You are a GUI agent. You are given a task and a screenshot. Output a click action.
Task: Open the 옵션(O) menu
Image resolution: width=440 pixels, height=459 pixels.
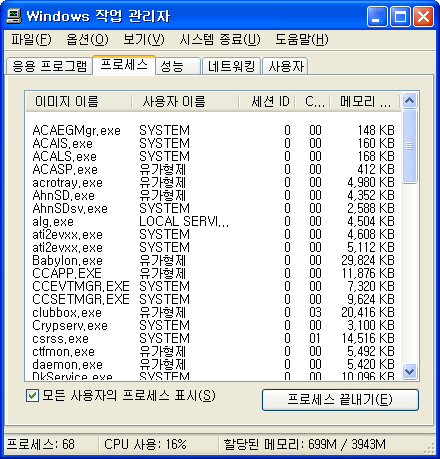tap(87, 40)
